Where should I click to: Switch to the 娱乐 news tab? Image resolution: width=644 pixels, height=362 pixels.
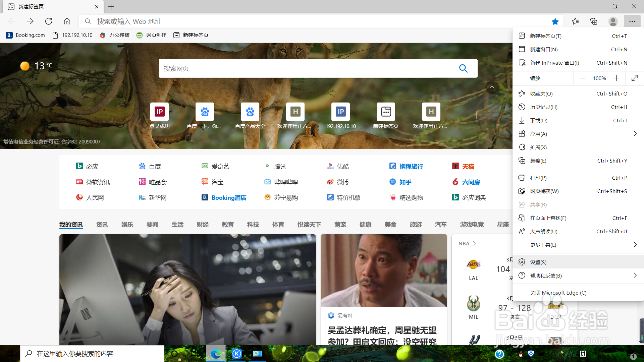click(127, 225)
